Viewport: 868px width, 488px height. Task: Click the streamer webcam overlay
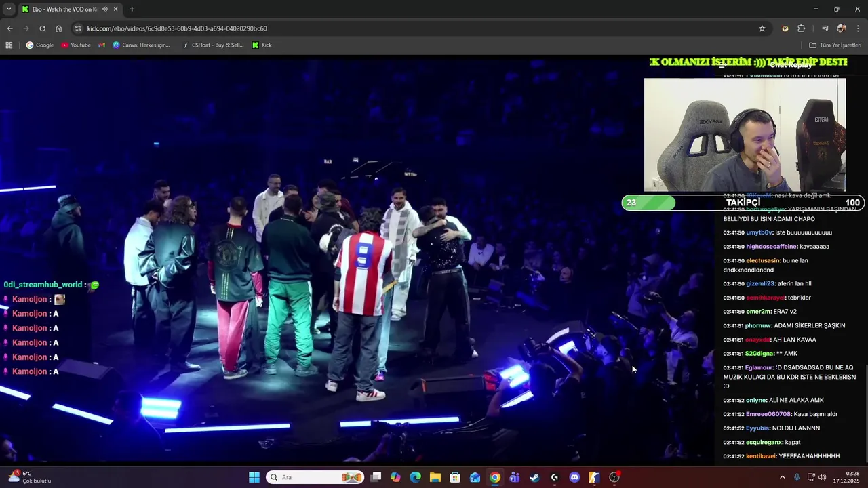(x=745, y=135)
